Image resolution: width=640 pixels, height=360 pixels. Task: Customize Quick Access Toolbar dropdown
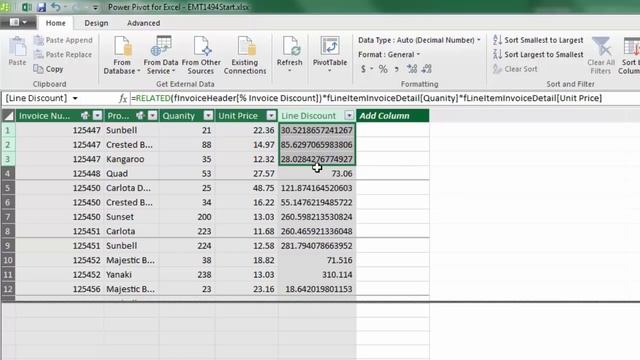point(95,7)
